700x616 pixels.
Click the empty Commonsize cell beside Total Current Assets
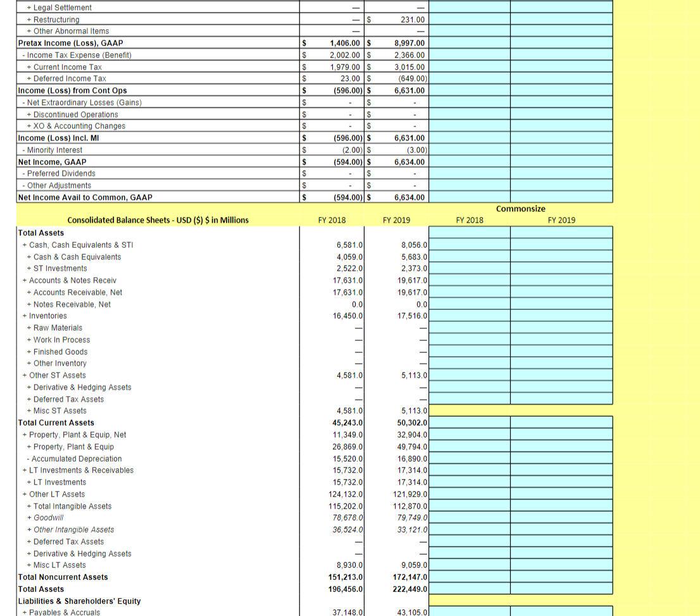tap(470, 422)
